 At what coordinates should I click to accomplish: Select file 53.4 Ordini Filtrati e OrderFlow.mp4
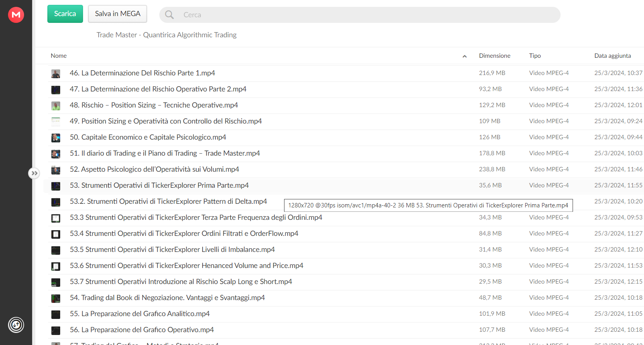coord(184,233)
